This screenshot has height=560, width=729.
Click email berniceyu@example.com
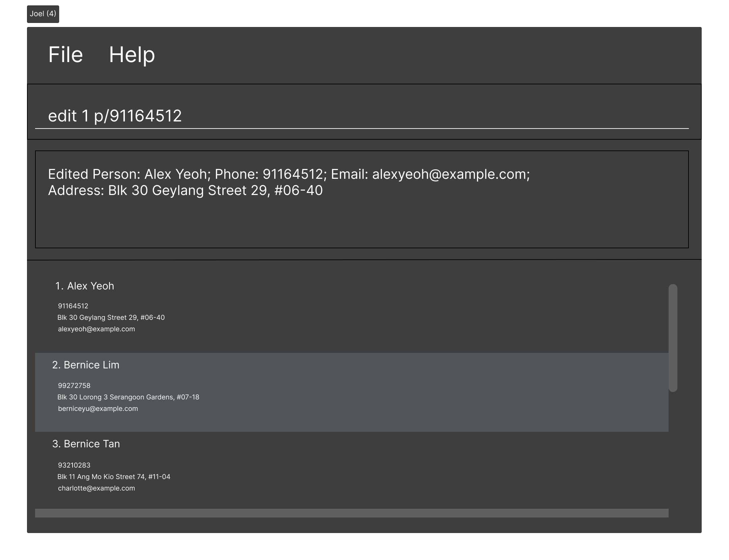pyautogui.click(x=98, y=409)
